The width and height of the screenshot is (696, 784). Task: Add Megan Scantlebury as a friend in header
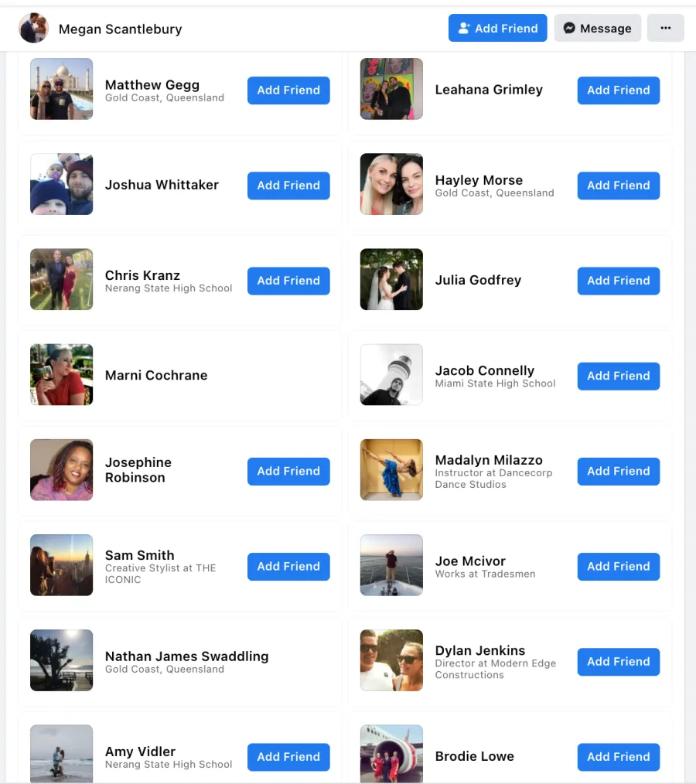click(497, 28)
